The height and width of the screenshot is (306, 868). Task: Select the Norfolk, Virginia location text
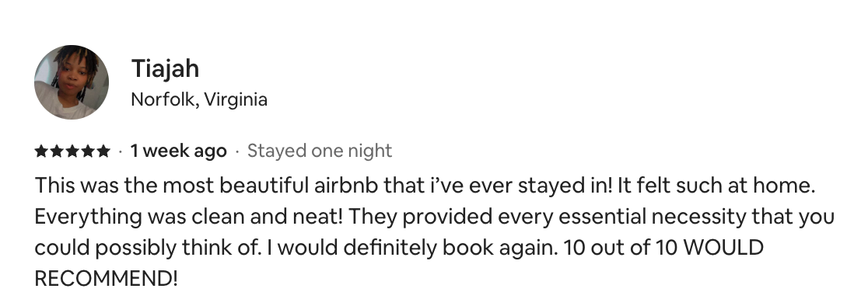point(199,100)
